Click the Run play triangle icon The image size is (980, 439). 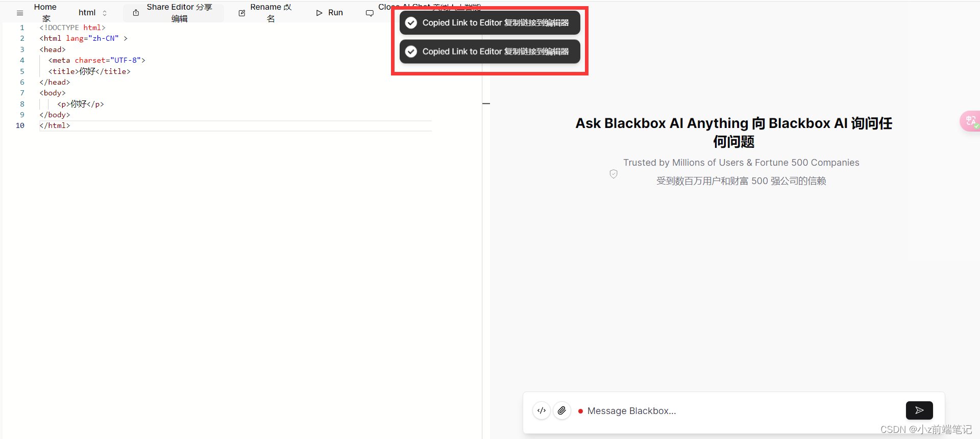[320, 13]
